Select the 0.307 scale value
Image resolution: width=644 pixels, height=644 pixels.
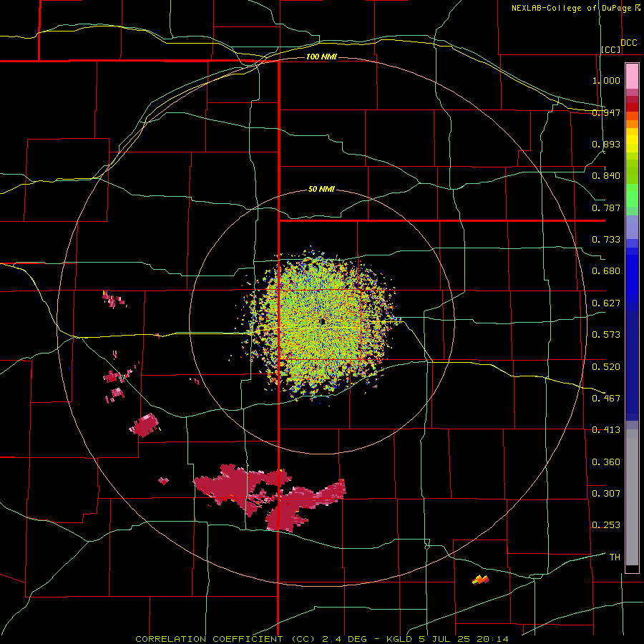point(606,493)
